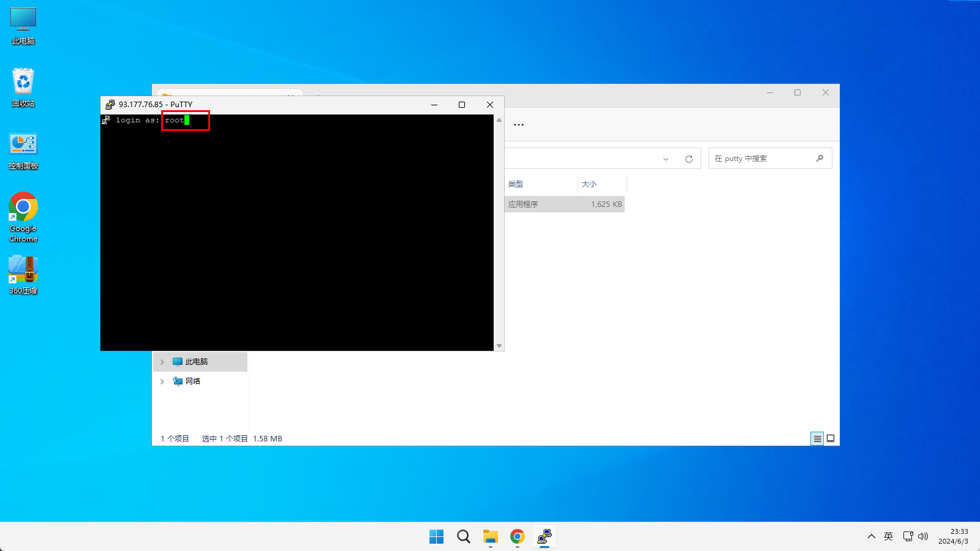Click the search box 在 putty 中搜索
This screenshot has height=551, width=980.
click(770, 159)
